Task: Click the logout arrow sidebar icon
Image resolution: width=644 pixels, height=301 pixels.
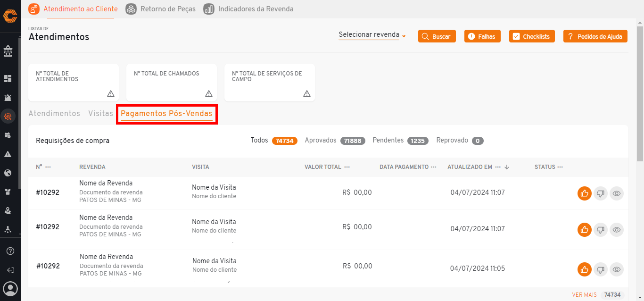Action: click(x=10, y=270)
